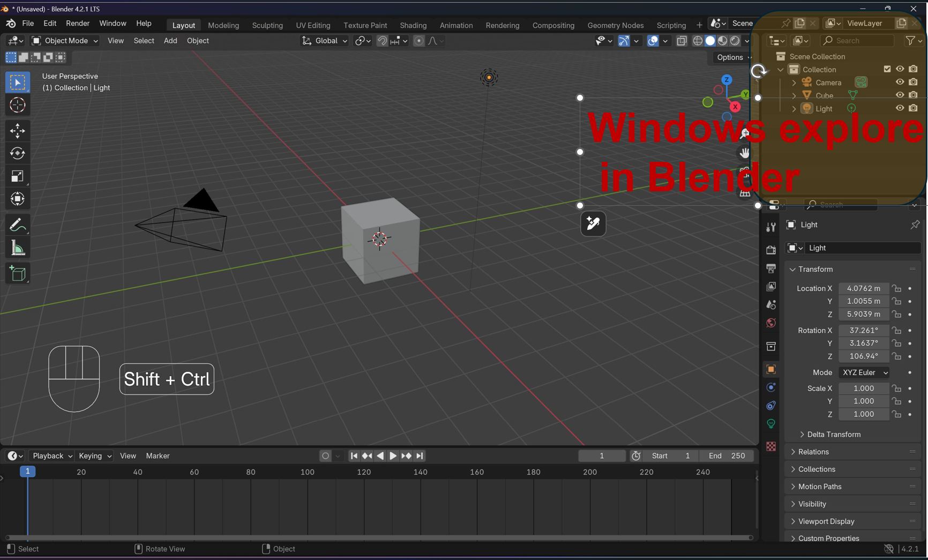The width and height of the screenshot is (928, 560).
Task: Select the Add Cube tool
Action: pos(18,274)
